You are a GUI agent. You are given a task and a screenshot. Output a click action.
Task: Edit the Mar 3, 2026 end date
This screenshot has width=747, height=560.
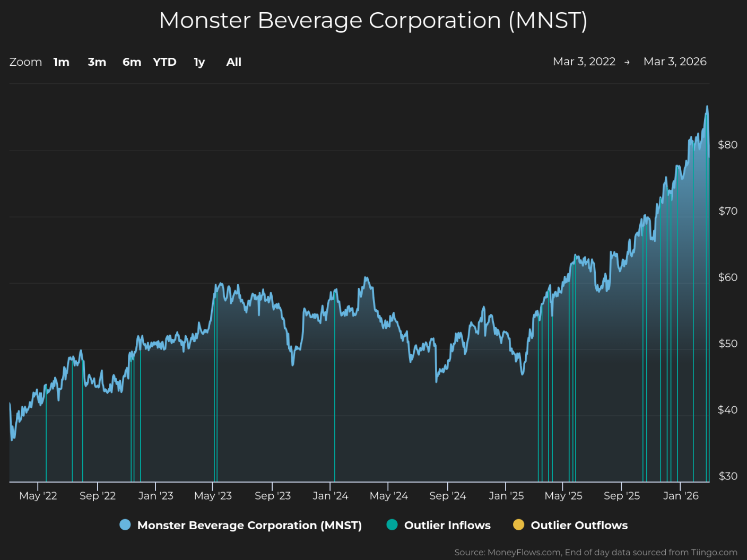click(675, 62)
